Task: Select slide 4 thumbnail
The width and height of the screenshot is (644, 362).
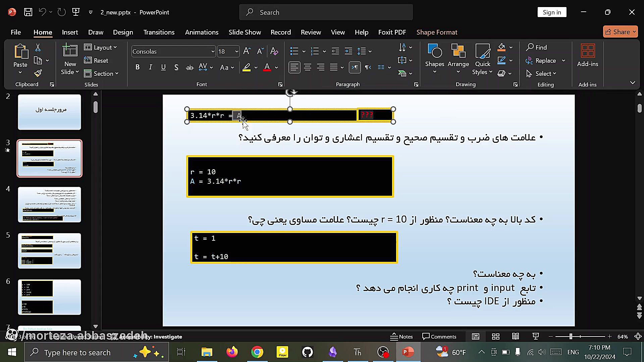Action: coord(49,204)
